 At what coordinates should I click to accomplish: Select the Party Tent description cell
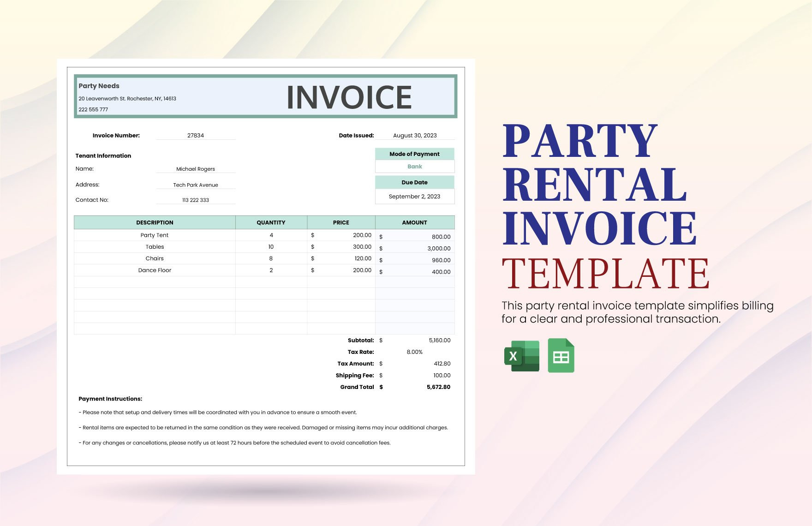(x=155, y=235)
